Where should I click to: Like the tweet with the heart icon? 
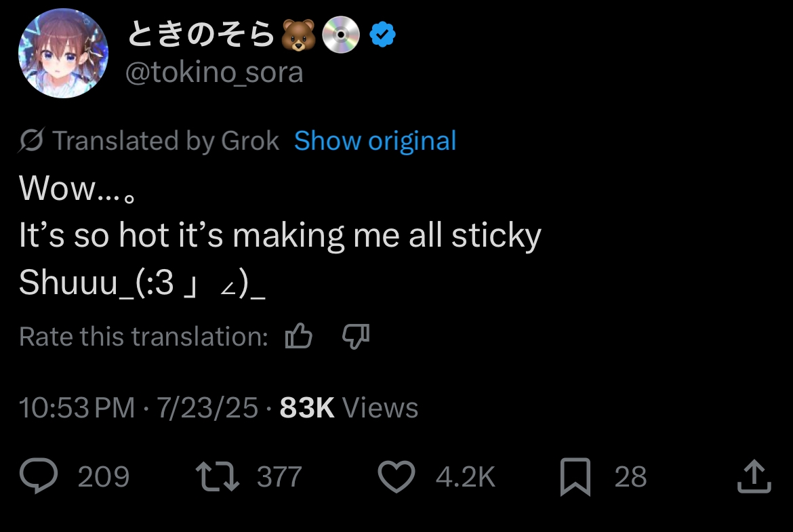[x=396, y=476]
